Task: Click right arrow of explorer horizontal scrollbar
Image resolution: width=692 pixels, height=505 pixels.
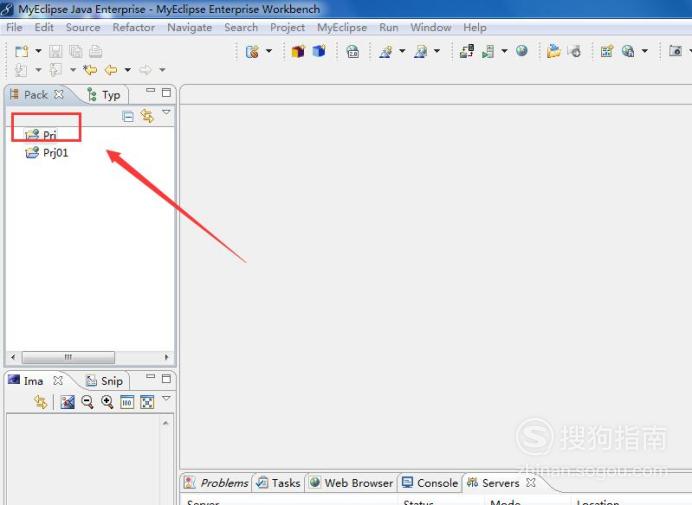Action: pos(166,357)
